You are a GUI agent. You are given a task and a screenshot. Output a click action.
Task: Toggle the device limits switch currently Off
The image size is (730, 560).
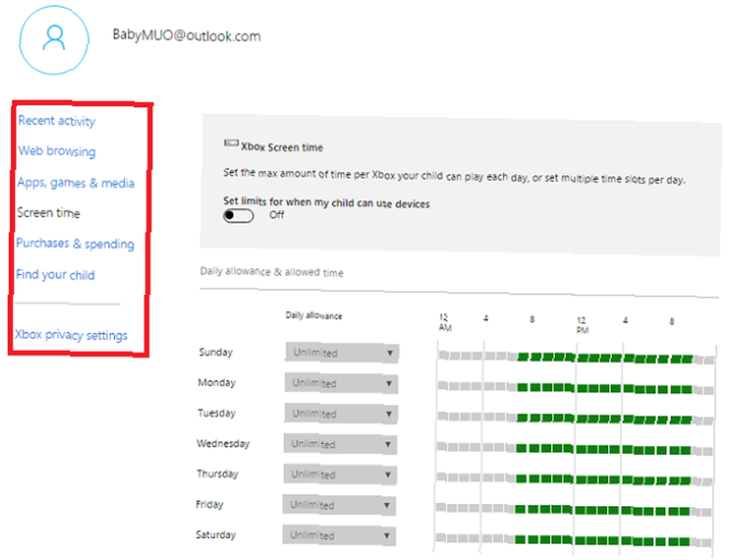pos(239,215)
